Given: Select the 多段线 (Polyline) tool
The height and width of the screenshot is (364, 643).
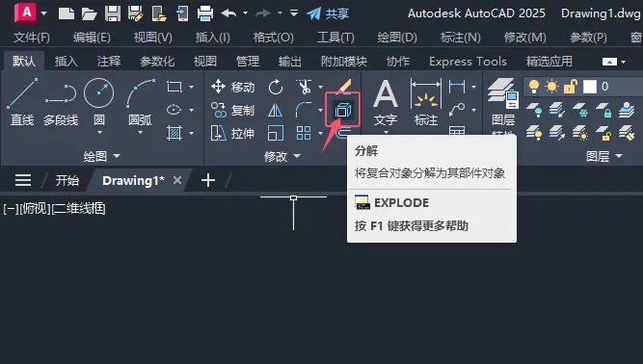Looking at the screenshot, I should coord(61,102).
